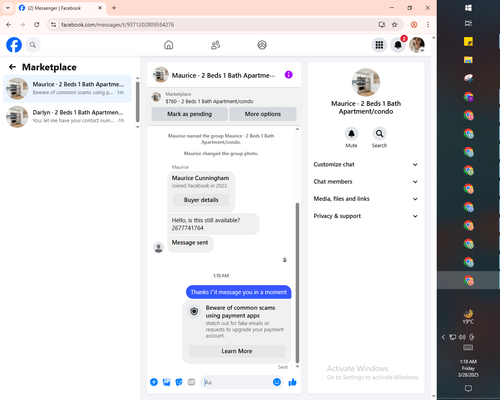Click the 'Hello, is this still available?' message
The width and height of the screenshot is (500, 400).
click(213, 224)
